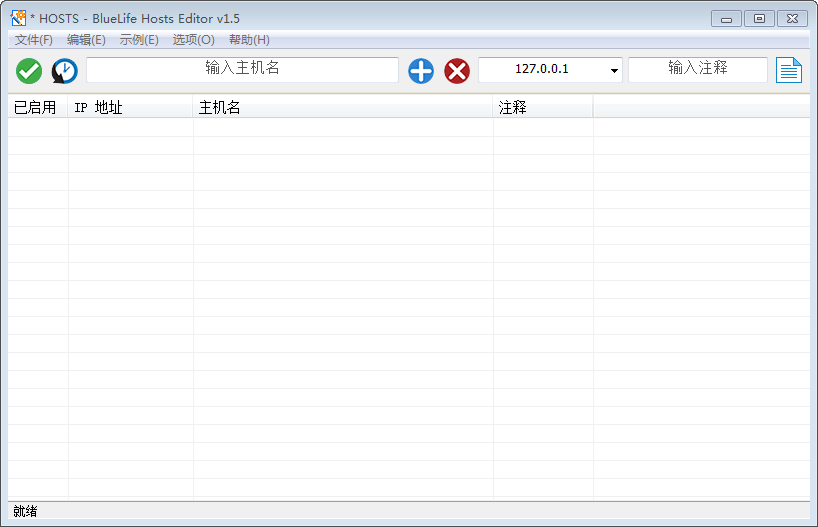
Task: Open the 帮助(H) menu
Action: point(249,40)
